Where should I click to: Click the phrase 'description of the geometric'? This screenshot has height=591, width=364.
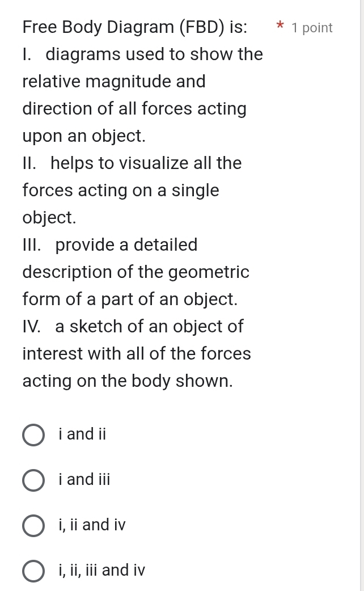point(136,272)
